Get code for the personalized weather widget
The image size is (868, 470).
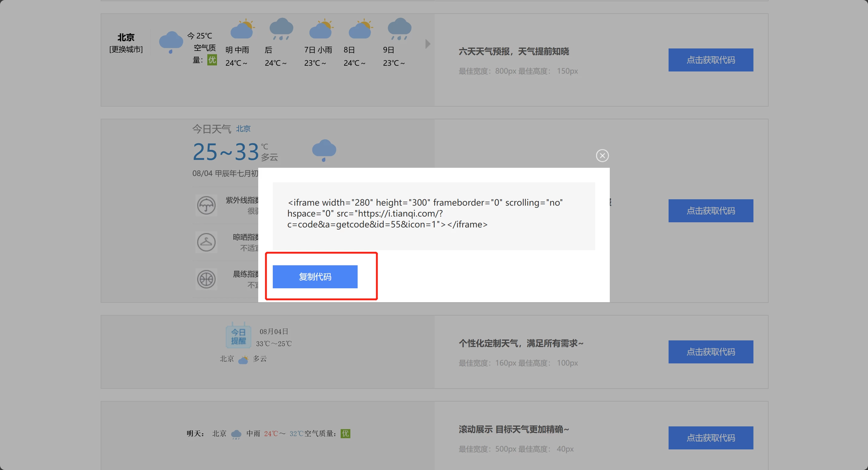710,352
